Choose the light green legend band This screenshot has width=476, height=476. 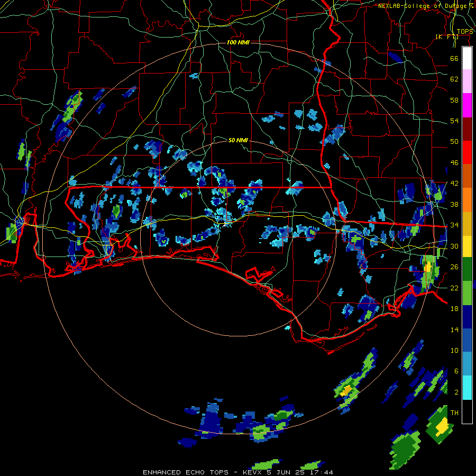pyautogui.click(x=467, y=293)
